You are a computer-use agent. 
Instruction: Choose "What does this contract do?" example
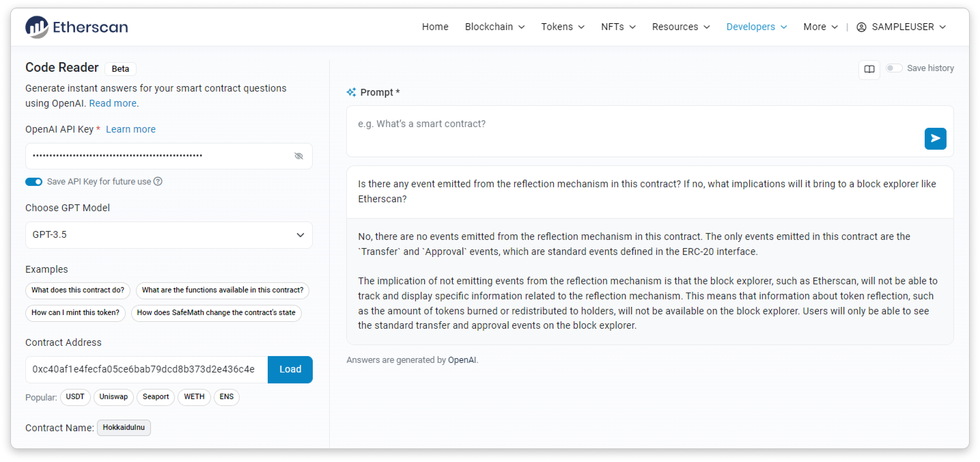tap(78, 290)
